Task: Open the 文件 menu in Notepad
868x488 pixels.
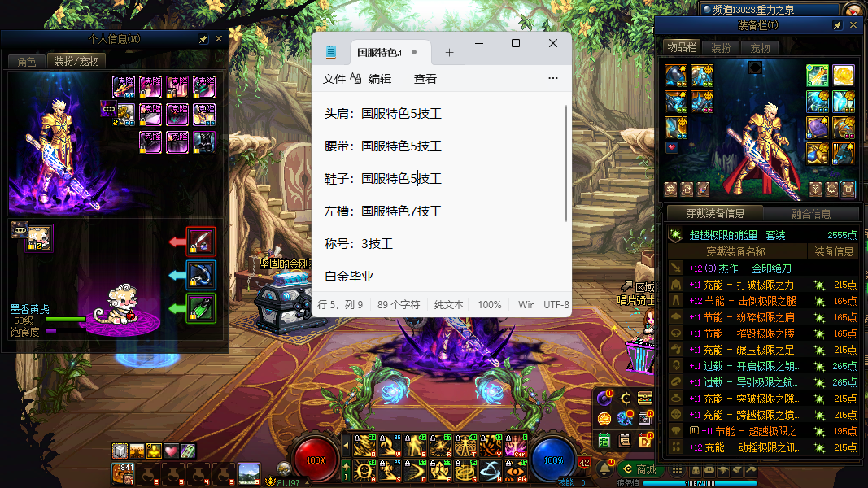Action: click(334, 79)
